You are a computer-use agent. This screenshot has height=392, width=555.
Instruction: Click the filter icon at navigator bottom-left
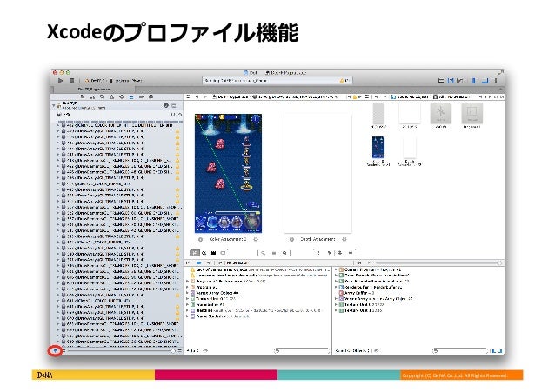coord(55,350)
